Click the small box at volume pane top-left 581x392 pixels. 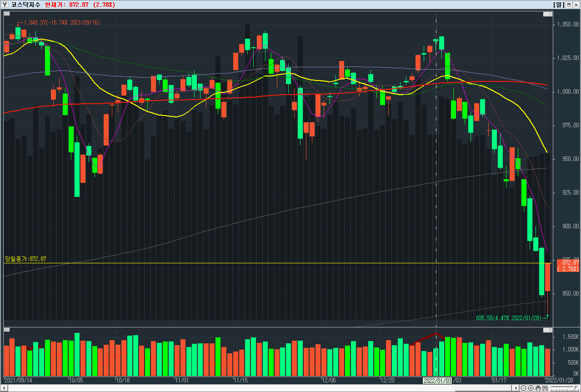(6, 329)
